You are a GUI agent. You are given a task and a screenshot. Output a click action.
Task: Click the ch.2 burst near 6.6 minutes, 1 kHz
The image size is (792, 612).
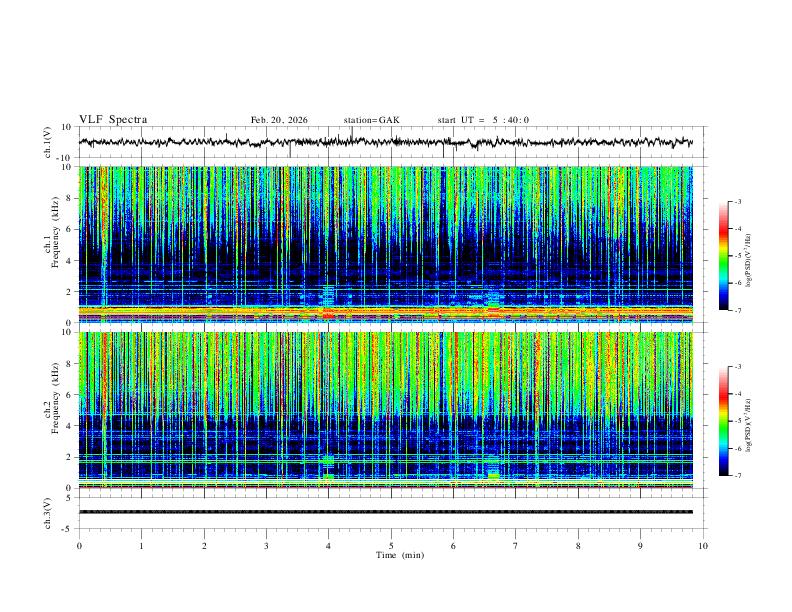point(493,475)
